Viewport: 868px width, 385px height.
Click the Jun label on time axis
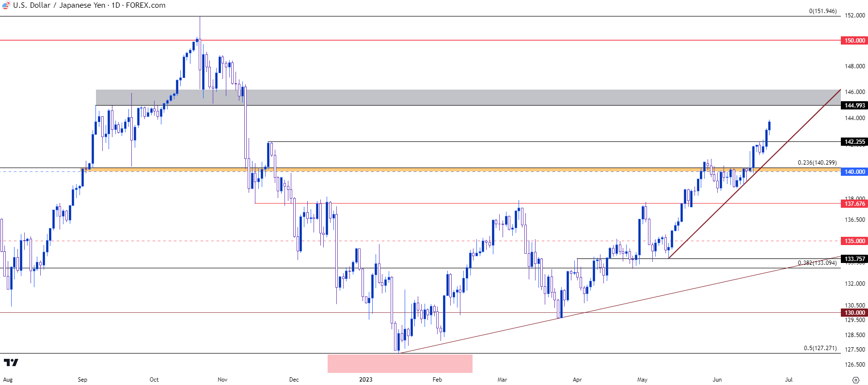pos(717,380)
